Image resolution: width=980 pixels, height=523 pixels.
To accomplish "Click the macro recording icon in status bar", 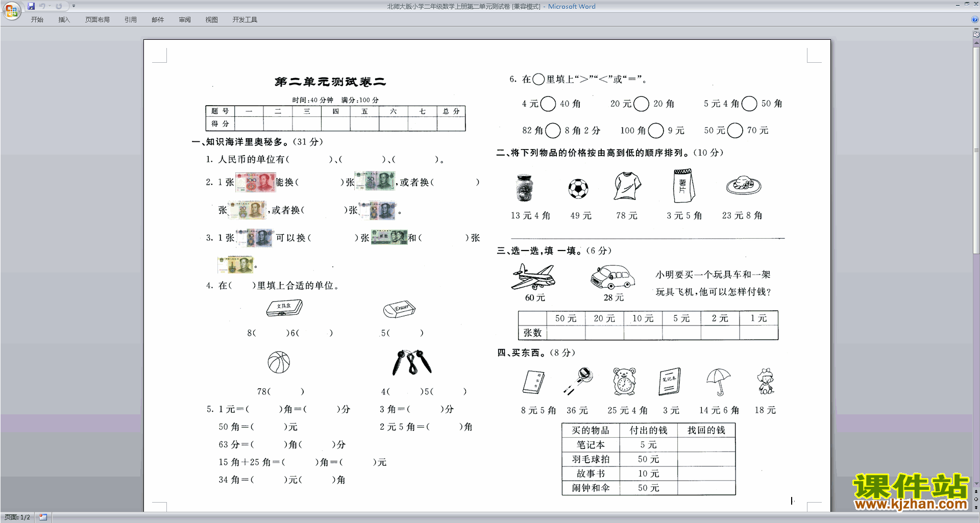I will coord(43,517).
